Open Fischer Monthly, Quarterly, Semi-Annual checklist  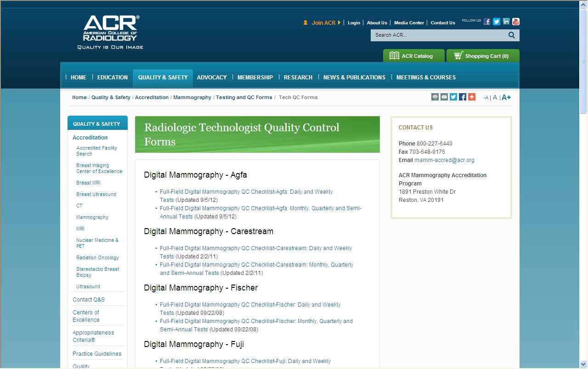pos(256,325)
